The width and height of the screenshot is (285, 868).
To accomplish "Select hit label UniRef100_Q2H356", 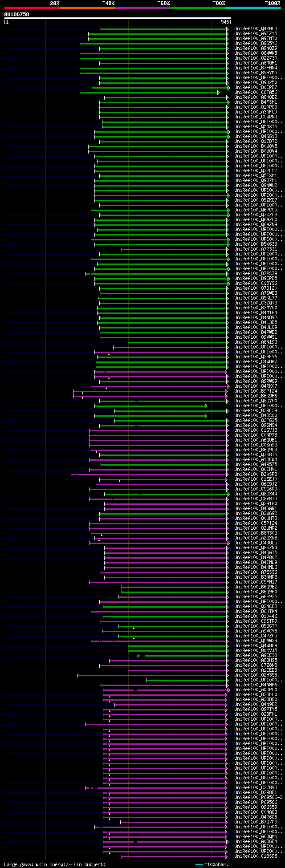I will pos(256,675).
